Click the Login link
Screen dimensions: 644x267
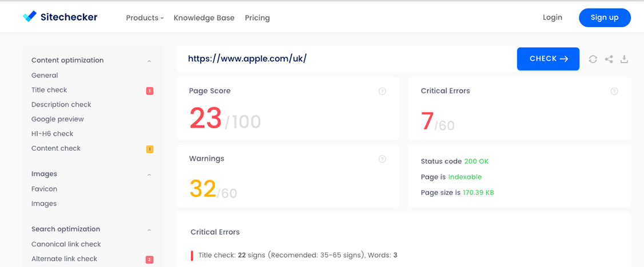click(552, 17)
